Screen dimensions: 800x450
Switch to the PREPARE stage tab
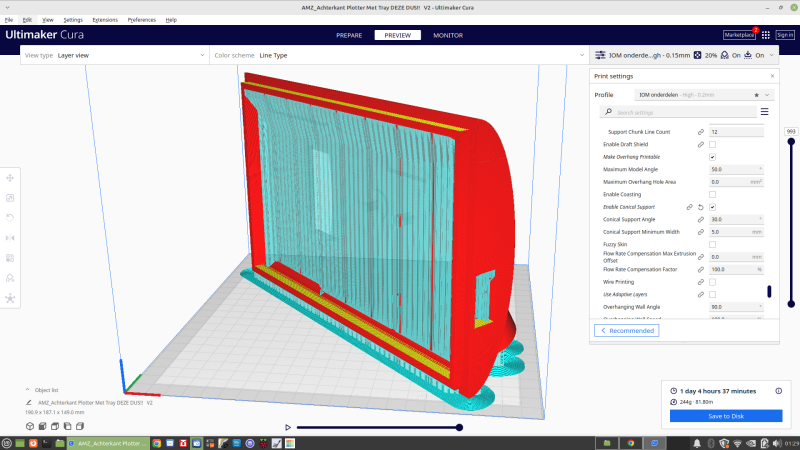point(349,35)
